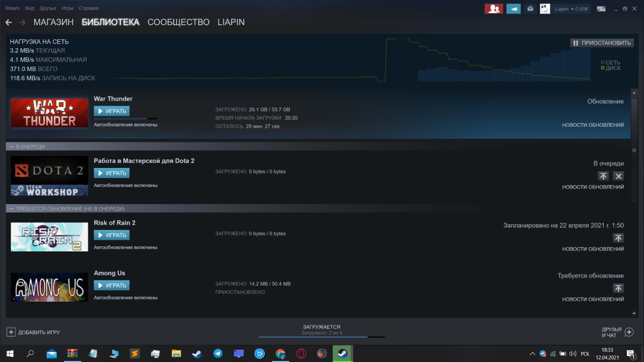Click the Among Us thumbnail

point(49,287)
